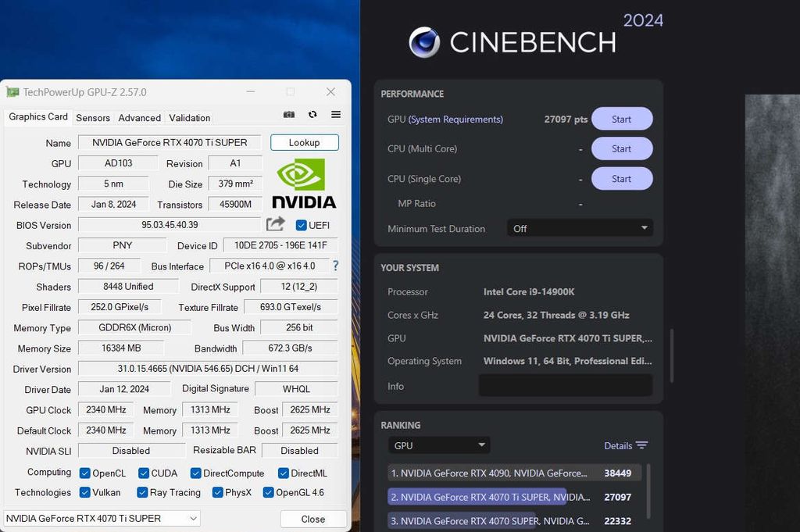The width and height of the screenshot is (800, 532).
Task: Click the BIOS export share icon
Action: [x=275, y=224]
